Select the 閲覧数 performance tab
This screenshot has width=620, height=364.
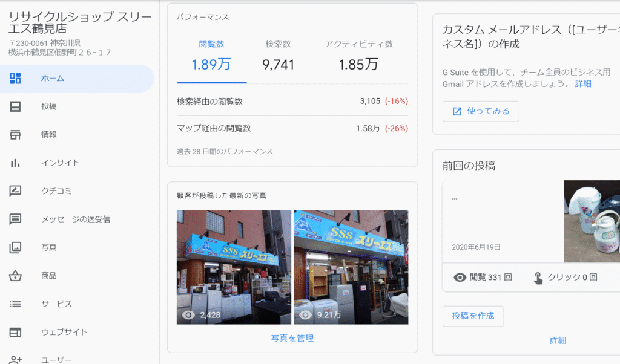click(211, 56)
